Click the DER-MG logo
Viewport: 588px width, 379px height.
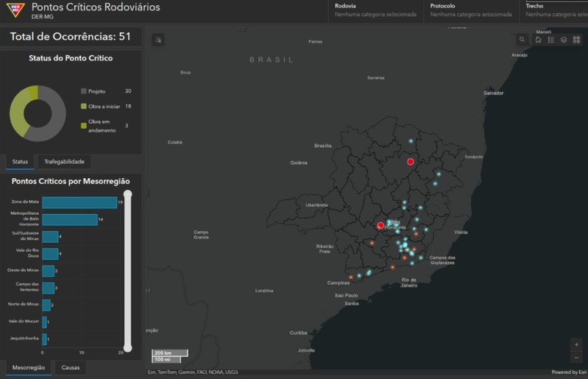click(15, 10)
